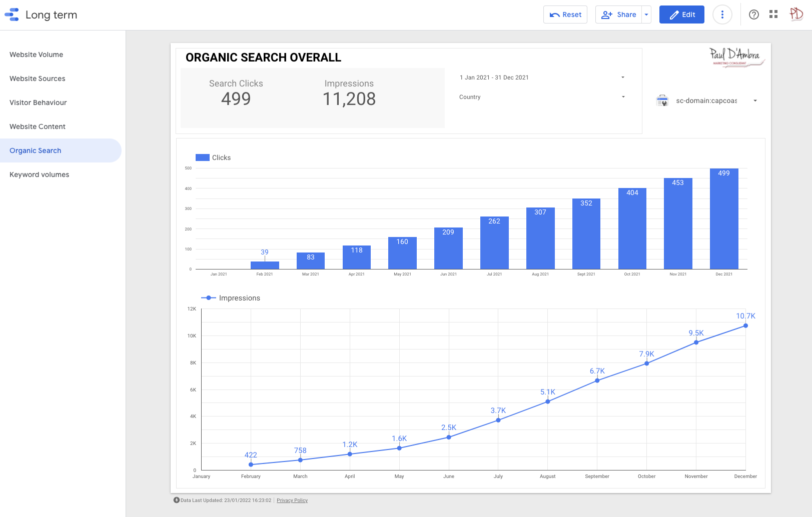Viewport: 812px width, 517px height.
Task: Click the Impressions legend line marker
Action: pos(209,298)
